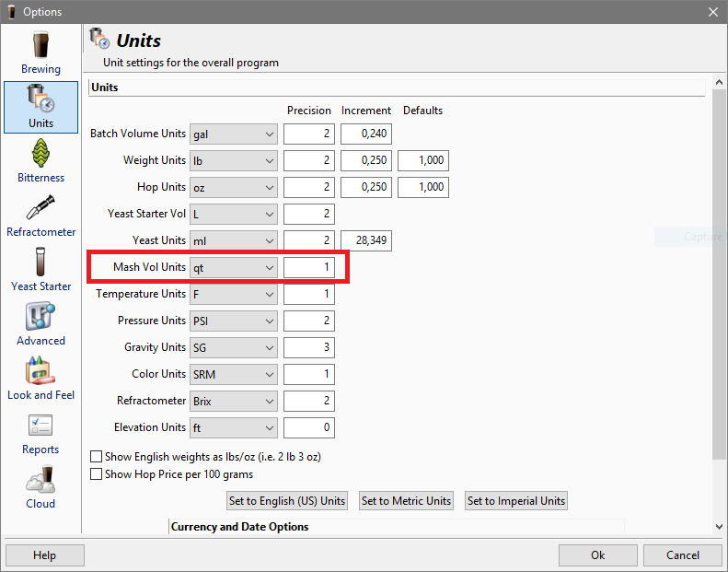
Task: Switch to the Bitterness section label
Action: coord(40,178)
